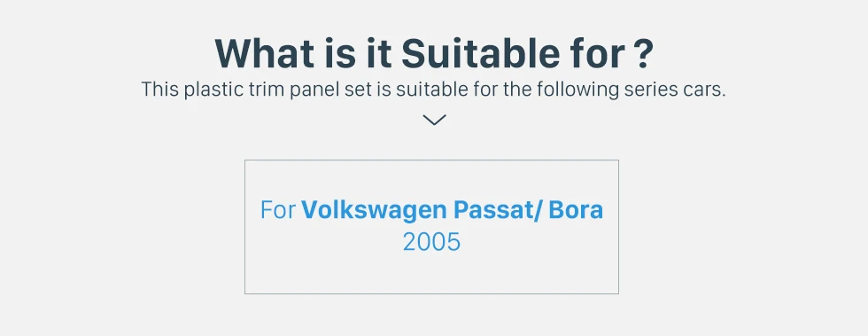Image resolution: width=868 pixels, height=336 pixels.
Task: Click "This plastic trim" at subtitle start
Action: [213, 90]
